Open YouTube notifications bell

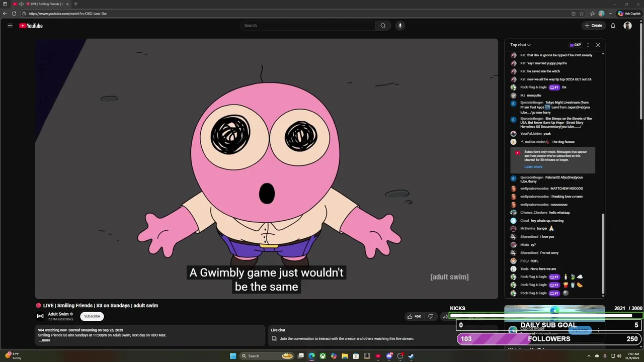coord(613,26)
